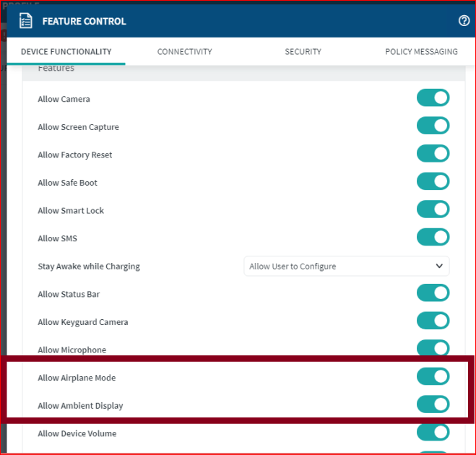The height and width of the screenshot is (455, 476).
Task: Disable the Allow Microphone toggle
Action: tap(433, 349)
